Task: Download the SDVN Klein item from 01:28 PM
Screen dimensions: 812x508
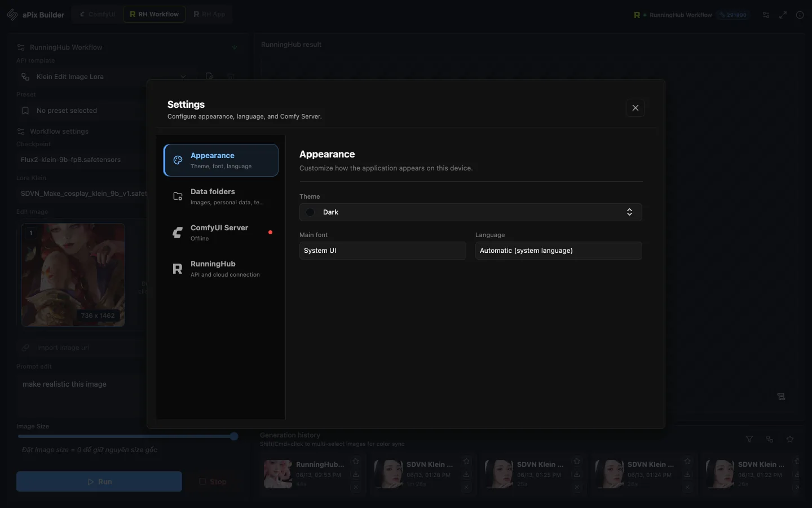Action: [466, 474]
